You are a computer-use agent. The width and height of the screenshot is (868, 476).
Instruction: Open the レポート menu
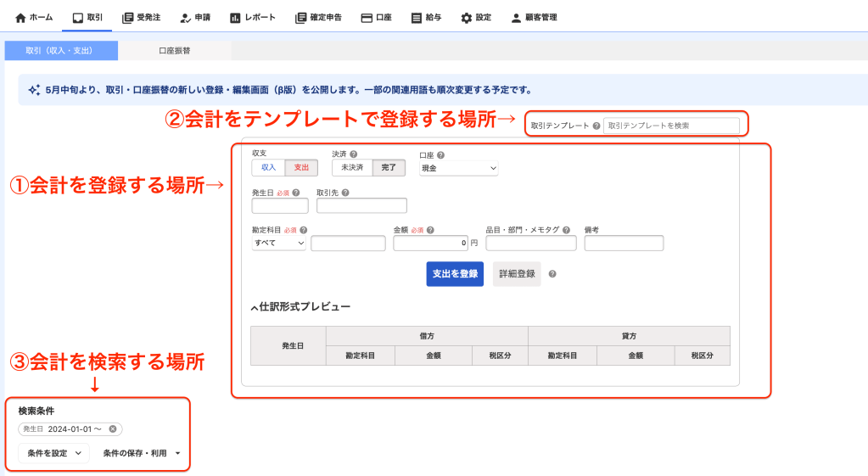[253, 18]
